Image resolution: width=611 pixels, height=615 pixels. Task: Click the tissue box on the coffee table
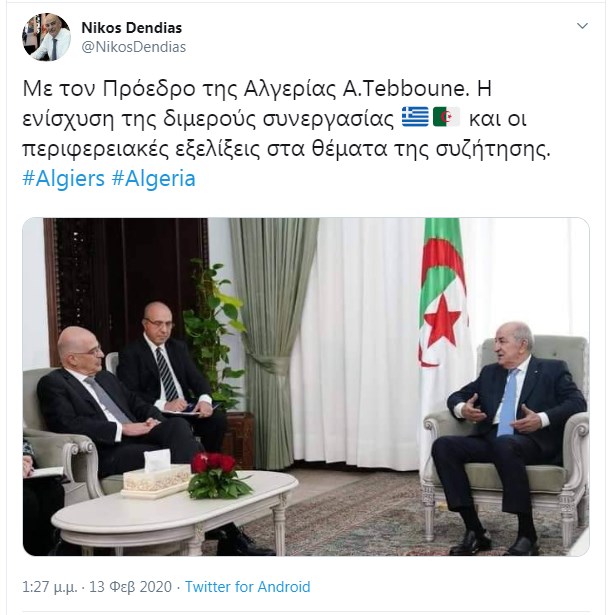157,475
